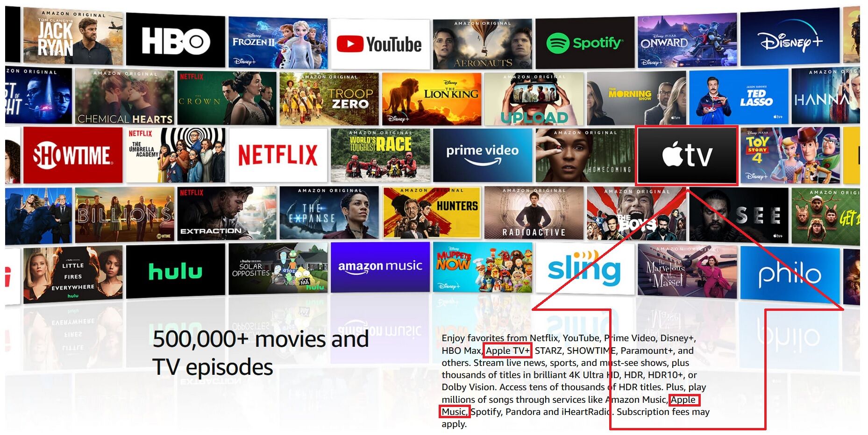868x435 pixels.
Task: Click the Toy Story 4 thumbnail
Action: click(x=790, y=155)
